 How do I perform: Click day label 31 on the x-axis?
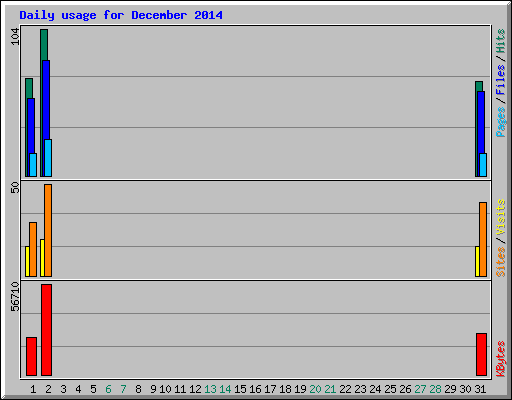point(480,389)
